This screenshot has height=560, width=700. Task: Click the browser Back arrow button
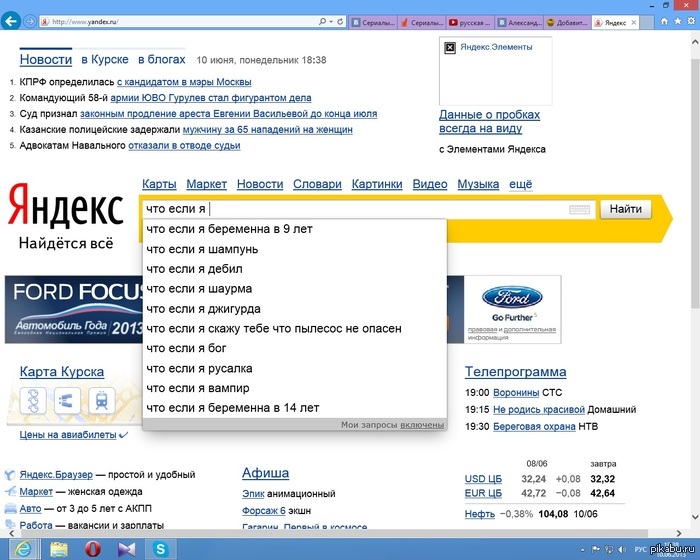click(x=10, y=21)
